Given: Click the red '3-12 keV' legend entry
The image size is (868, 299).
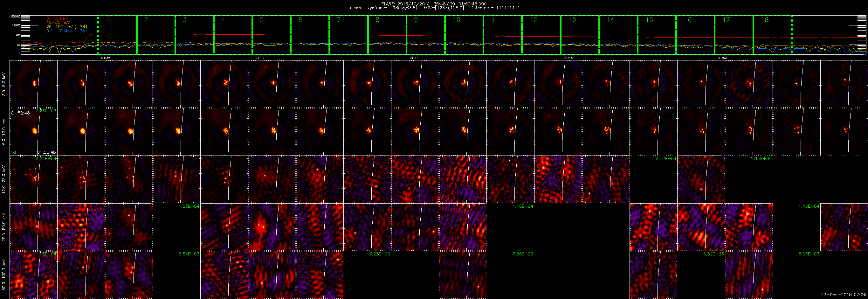Looking at the screenshot, I should click(57, 18).
